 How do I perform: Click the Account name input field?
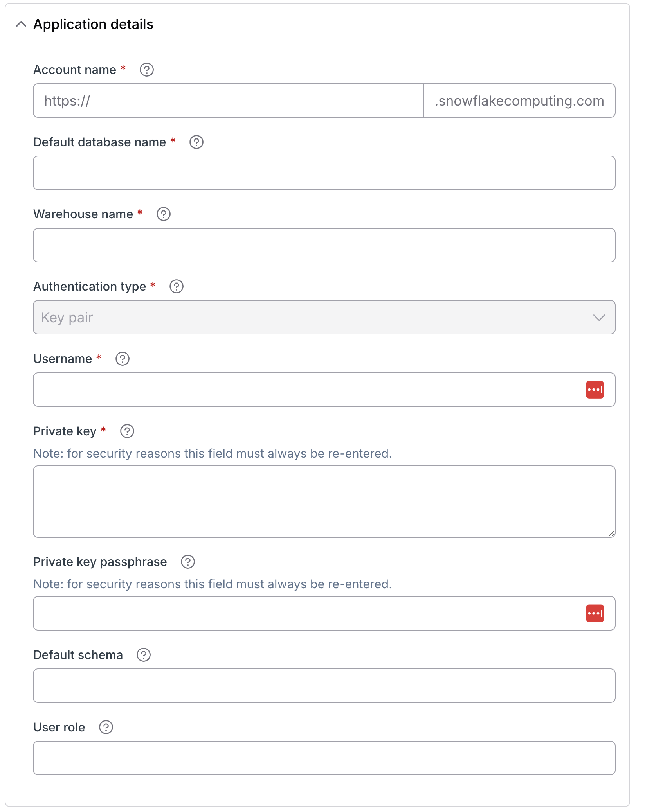coord(262,101)
